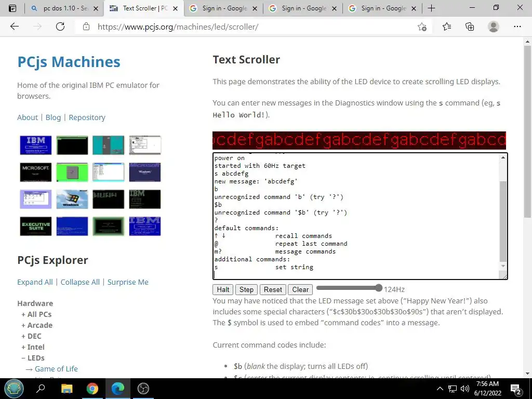Open the PCjs Machines home link
This screenshot has height=399, width=532.
point(69,62)
